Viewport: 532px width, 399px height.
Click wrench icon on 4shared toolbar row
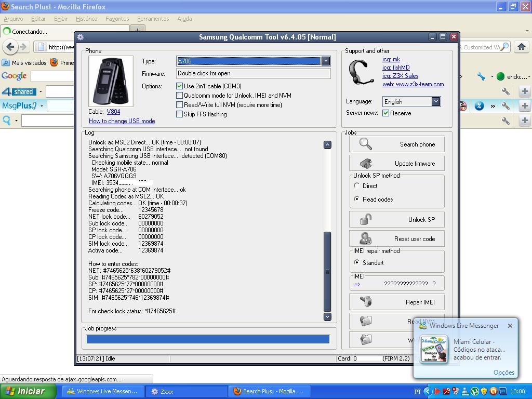pyautogui.click(x=506, y=91)
